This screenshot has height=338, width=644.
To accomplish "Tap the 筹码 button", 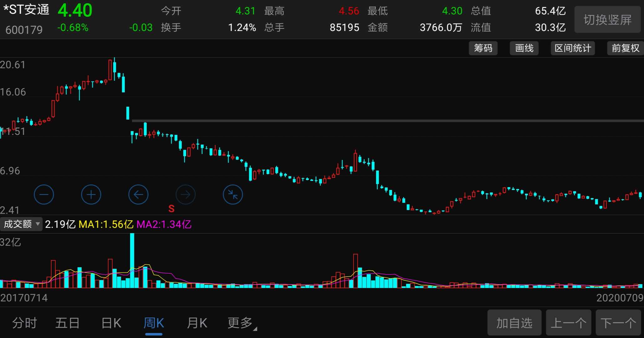I will point(483,48).
